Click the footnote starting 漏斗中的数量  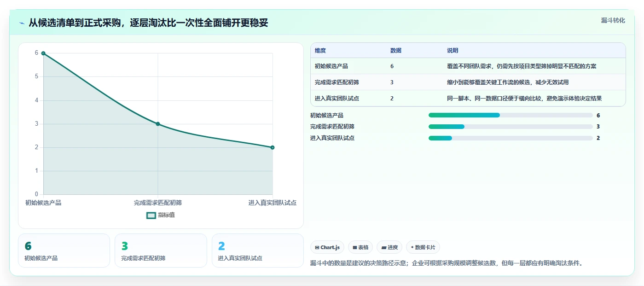pyautogui.click(x=447, y=263)
